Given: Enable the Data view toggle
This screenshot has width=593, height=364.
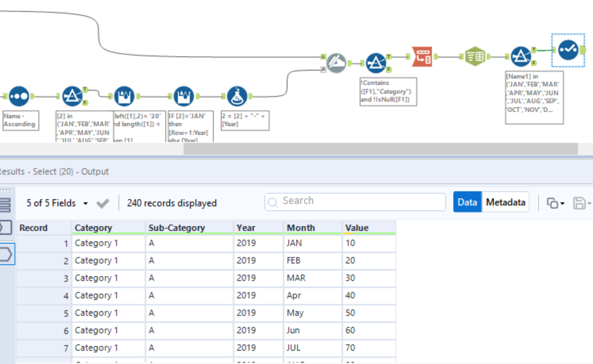Looking at the screenshot, I should 467,202.
